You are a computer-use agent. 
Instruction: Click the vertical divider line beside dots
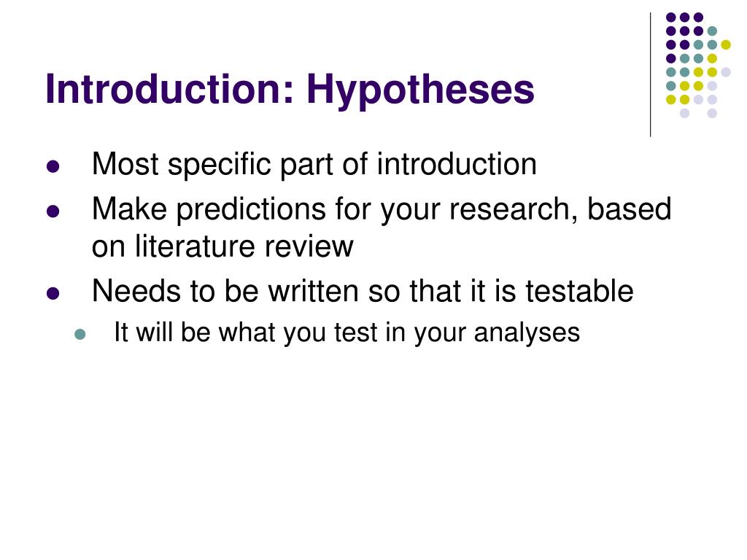pyautogui.click(x=650, y=75)
